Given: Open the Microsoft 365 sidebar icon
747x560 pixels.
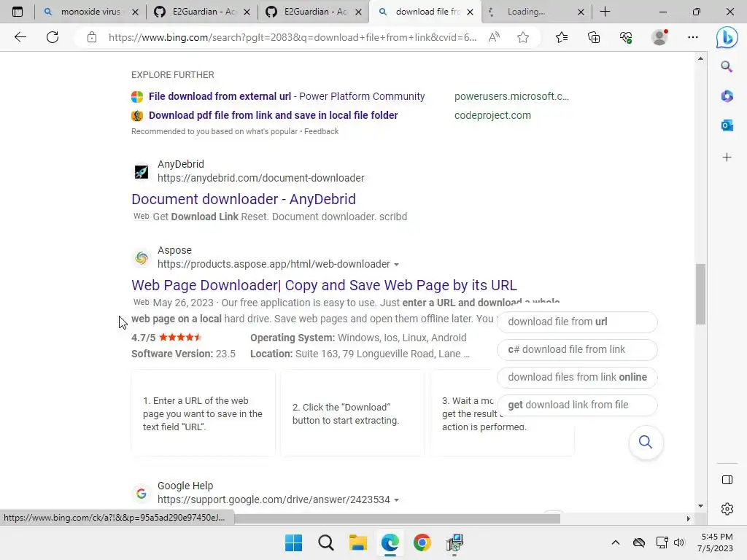Looking at the screenshot, I should point(727,96).
